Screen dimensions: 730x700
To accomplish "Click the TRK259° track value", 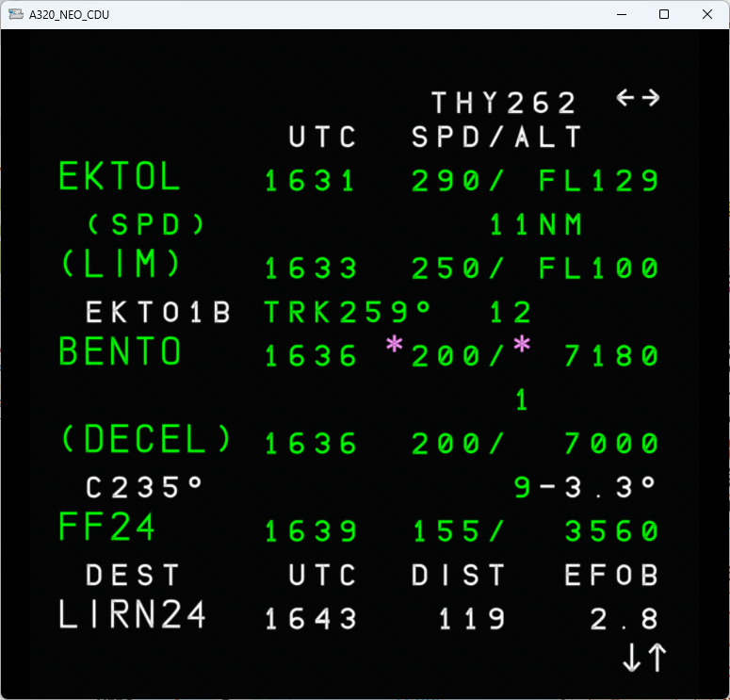I will [348, 312].
